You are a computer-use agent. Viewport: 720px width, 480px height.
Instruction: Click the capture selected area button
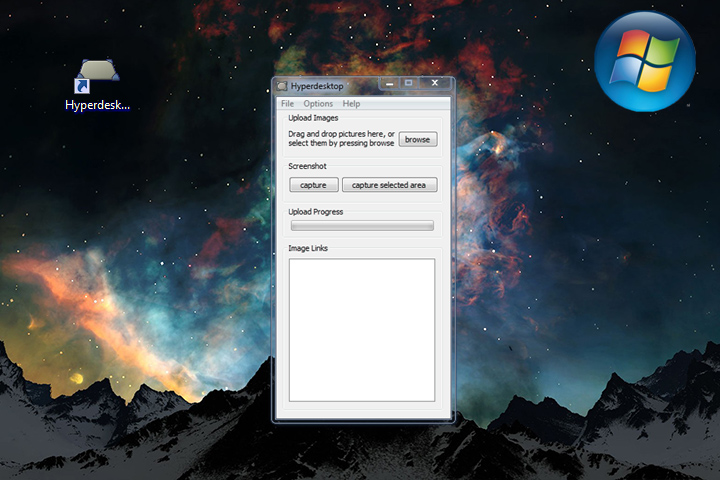point(389,185)
